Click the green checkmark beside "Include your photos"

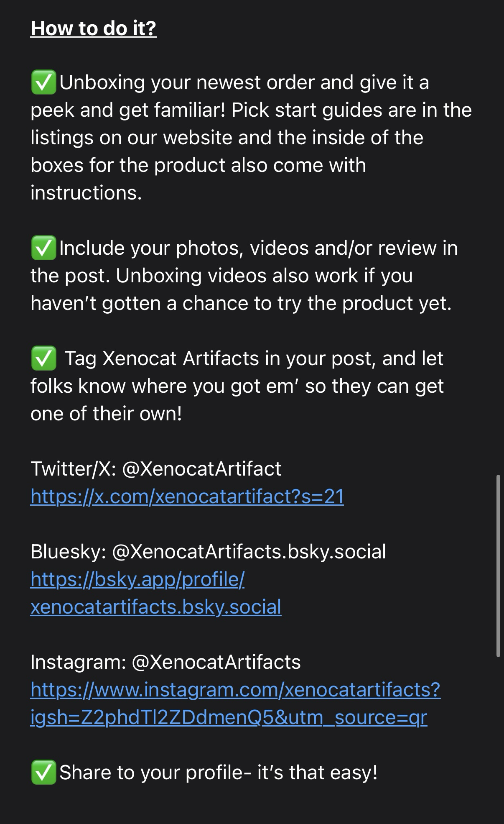tap(43, 248)
